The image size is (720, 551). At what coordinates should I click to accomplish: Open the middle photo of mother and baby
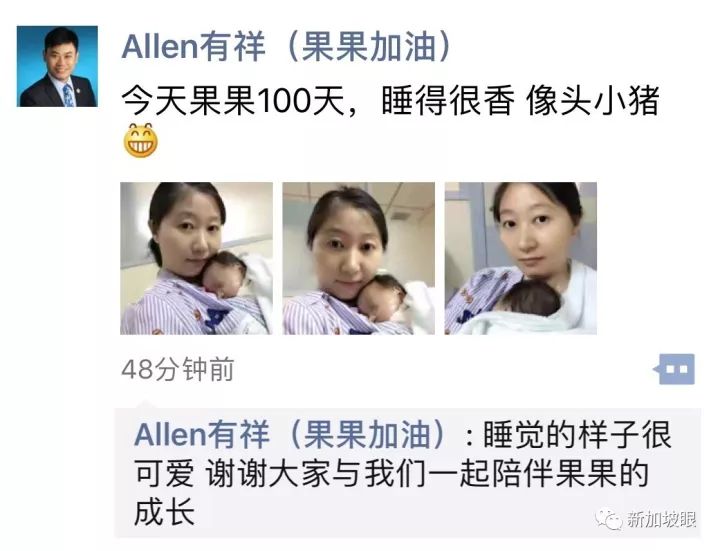click(x=359, y=258)
